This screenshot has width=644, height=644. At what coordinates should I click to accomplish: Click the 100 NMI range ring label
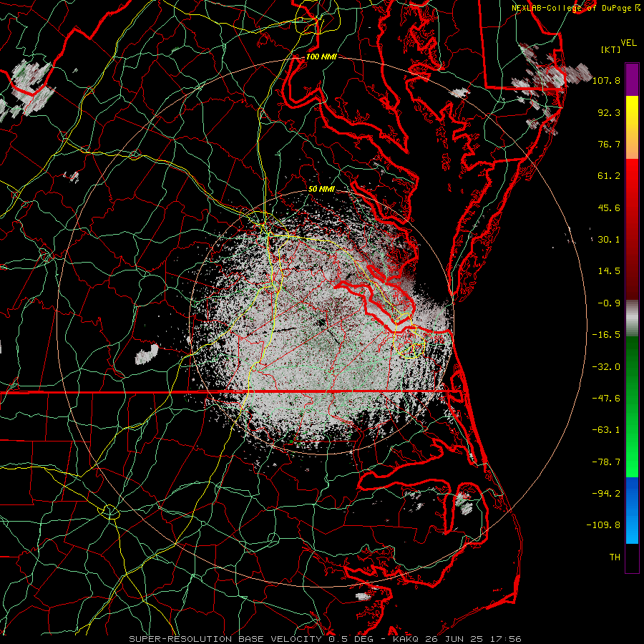[x=321, y=57]
